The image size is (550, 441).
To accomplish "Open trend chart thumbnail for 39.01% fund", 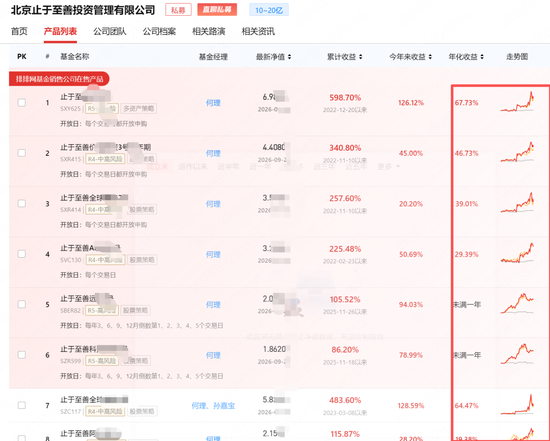I will point(517,203).
